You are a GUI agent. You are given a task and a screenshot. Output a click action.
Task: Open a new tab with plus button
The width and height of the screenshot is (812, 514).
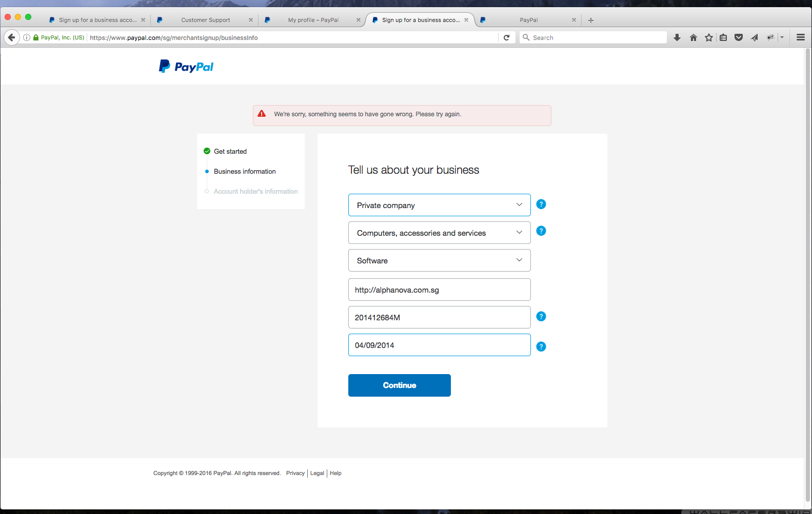(591, 20)
